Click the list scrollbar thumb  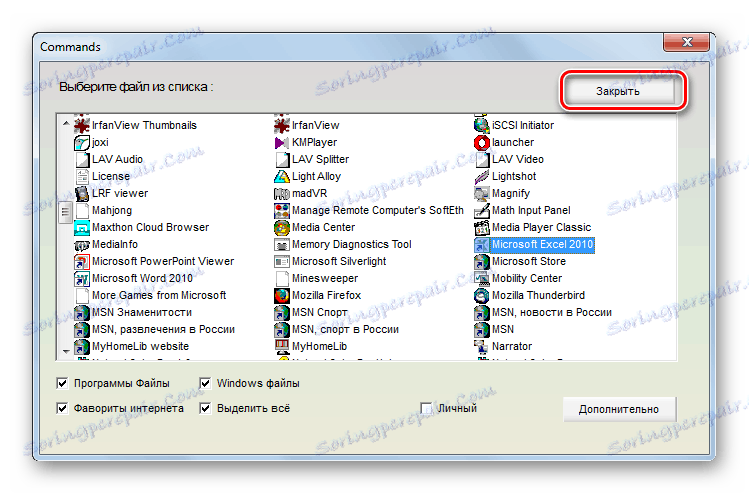(x=65, y=212)
